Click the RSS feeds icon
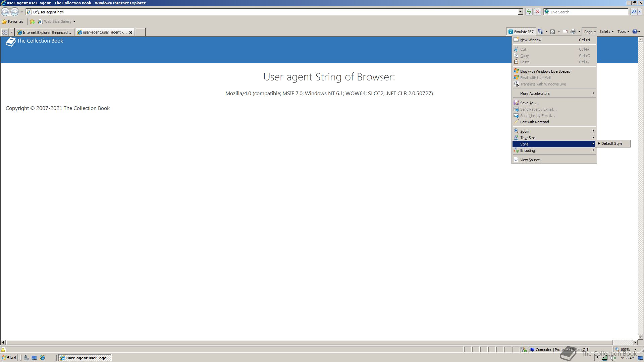This screenshot has height=362, width=644. click(x=552, y=32)
